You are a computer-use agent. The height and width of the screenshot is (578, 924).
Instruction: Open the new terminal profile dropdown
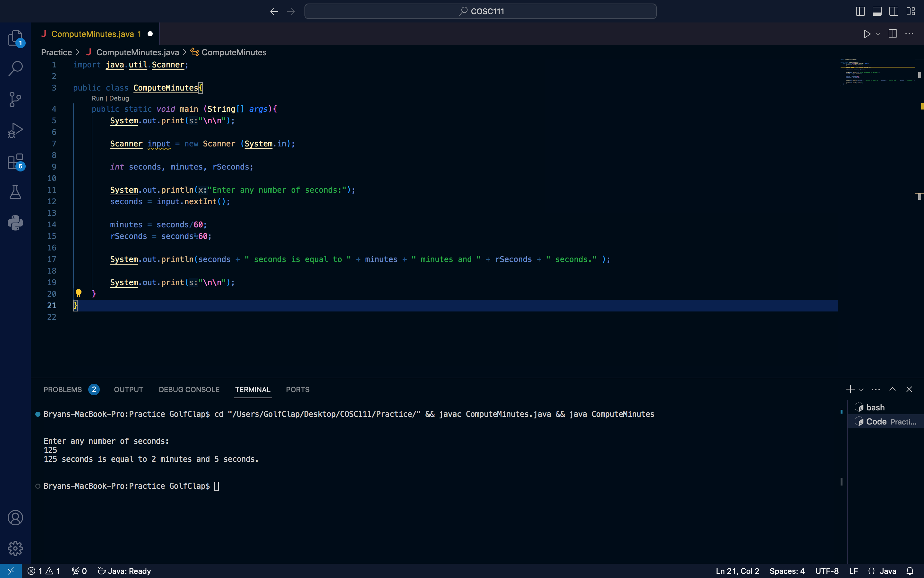pos(861,389)
